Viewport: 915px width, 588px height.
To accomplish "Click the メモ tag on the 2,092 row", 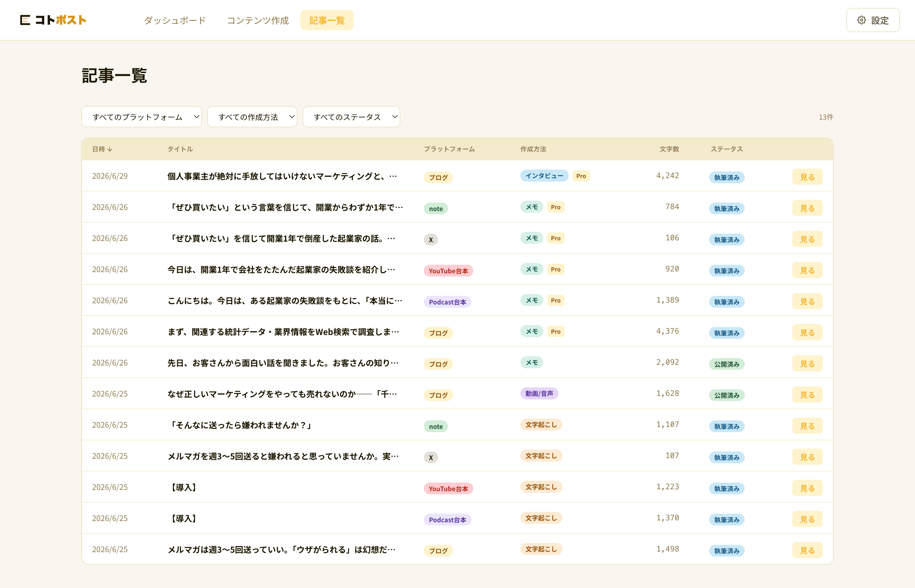I will point(532,362).
